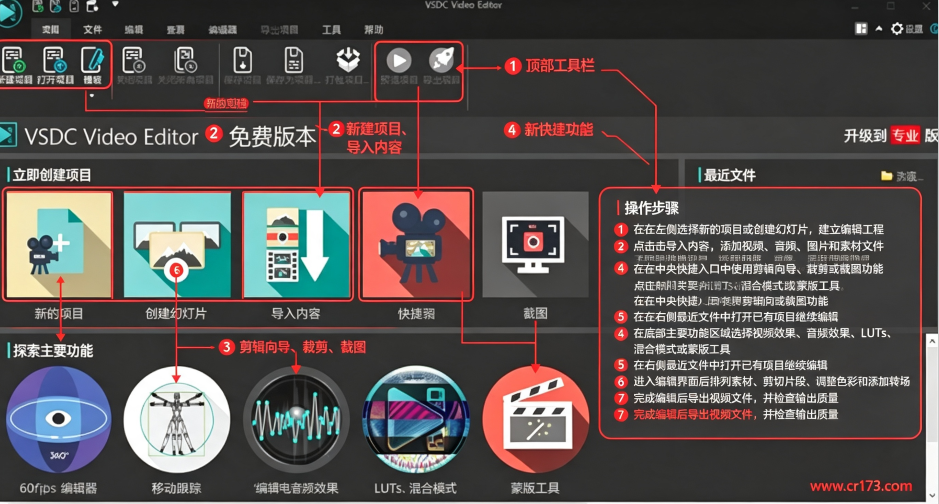The image size is (939, 504).
Task: Click the Save Project icon in the ribbon
Action: coord(242,60)
